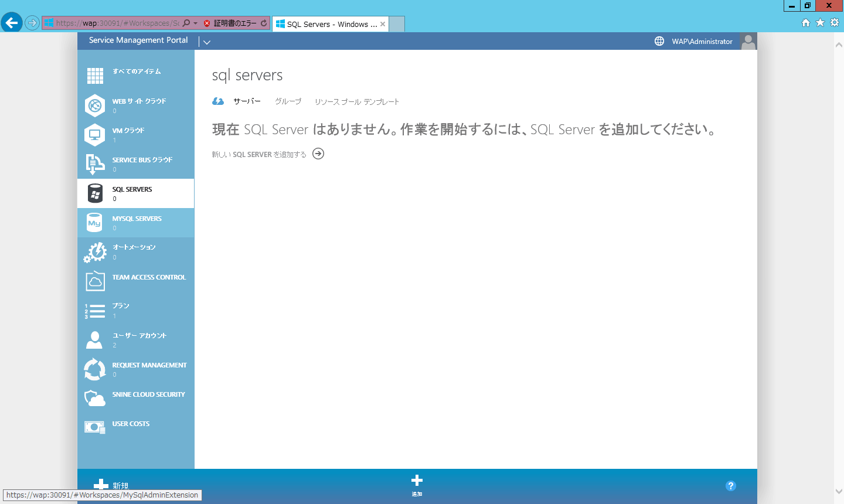This screenshot has height=504, width=844.
Task: Open the Plans list icon
Action: (95, 311)
